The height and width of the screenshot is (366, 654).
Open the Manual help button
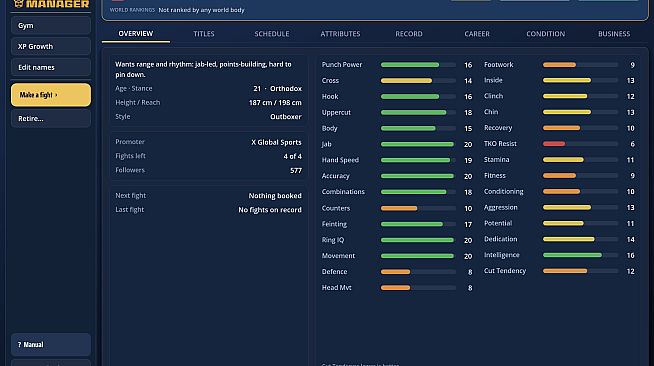[51, 344]
